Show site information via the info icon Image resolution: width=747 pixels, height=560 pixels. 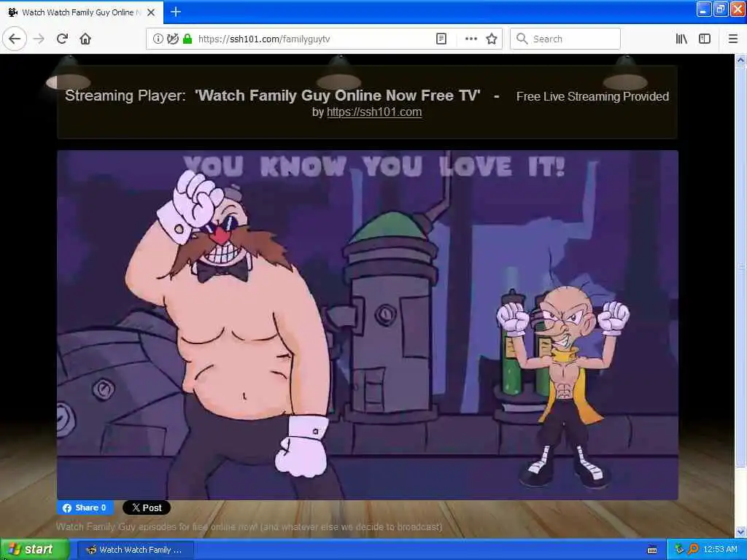[158, 39]
